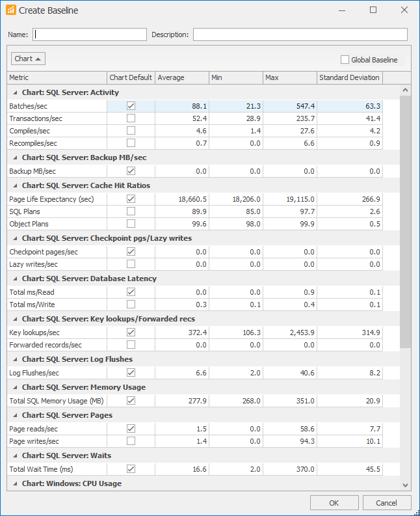Click the Log Flushes/sec max value 40.6
The image size is (420, 516).
[307, 373]
